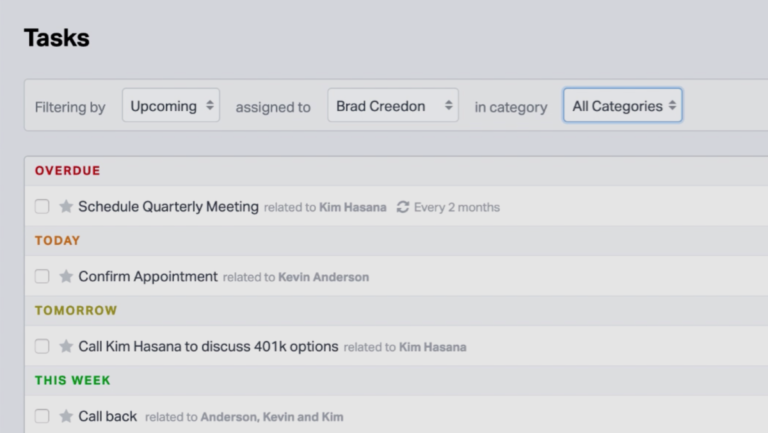Check off Schedule Quarterly Meeting task
The width and height of the screenshot is (768, 433).
(x=42, y=207)
